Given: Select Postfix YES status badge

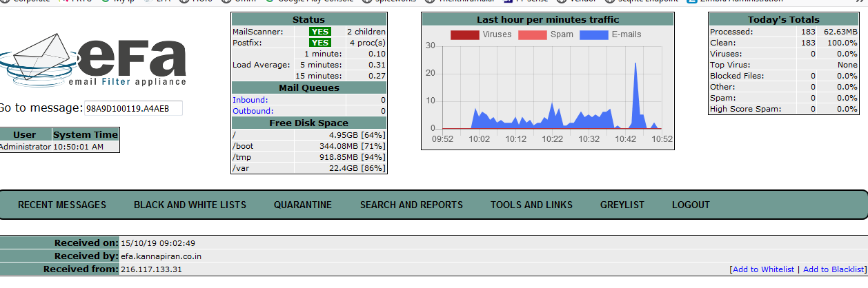Looking at the screenshot, I should (320, 43).
